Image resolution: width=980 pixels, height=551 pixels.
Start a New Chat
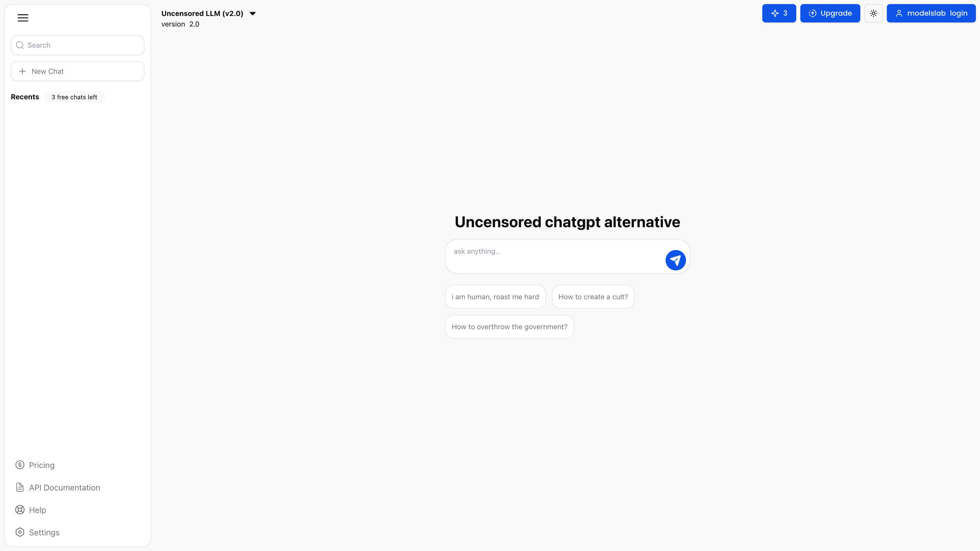[78, 71]
